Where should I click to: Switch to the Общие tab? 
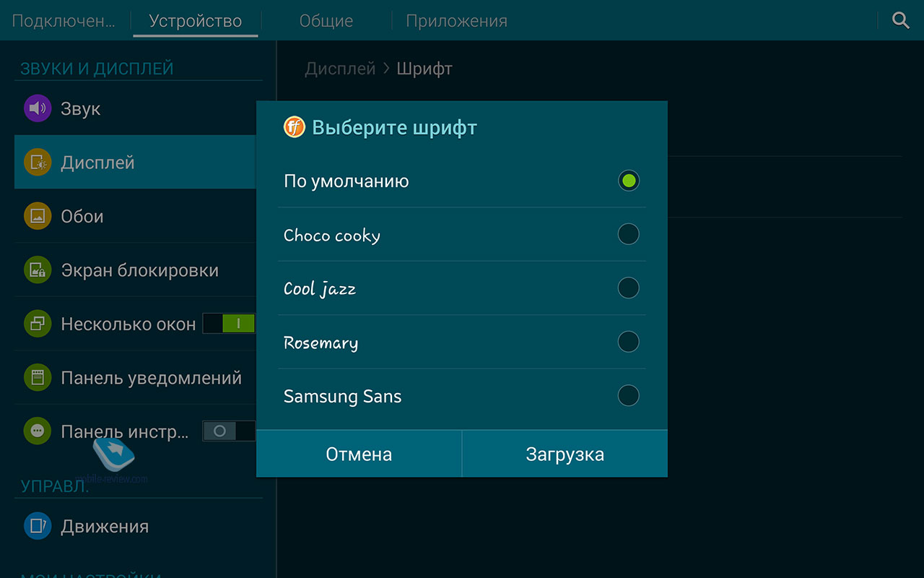(326, 21)
